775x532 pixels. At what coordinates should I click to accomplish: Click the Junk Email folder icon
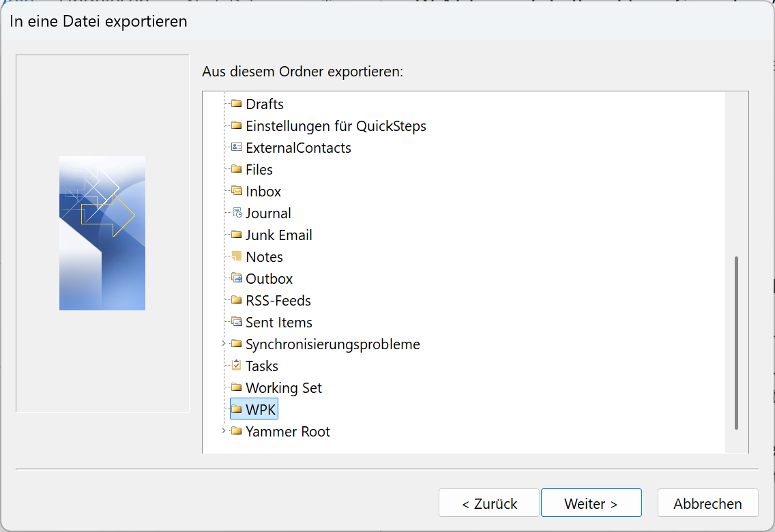pyautogui.click(x=237, y=234)
